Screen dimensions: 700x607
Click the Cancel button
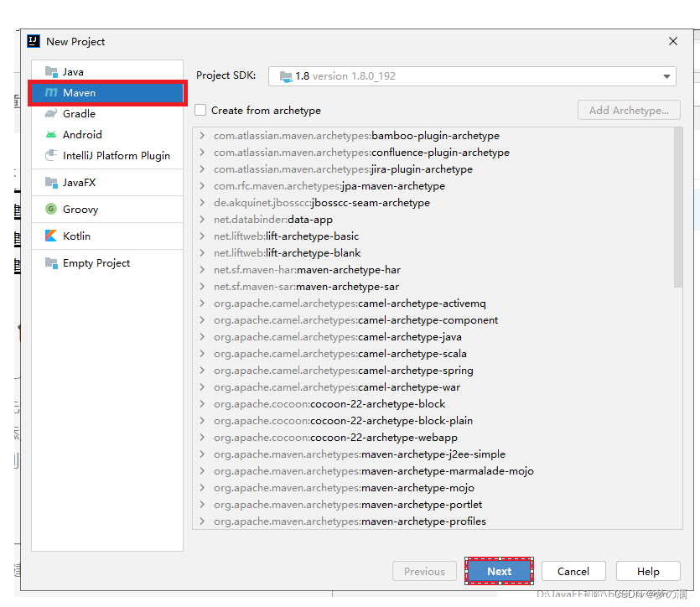pyautogui.click(x=573, y=571)
